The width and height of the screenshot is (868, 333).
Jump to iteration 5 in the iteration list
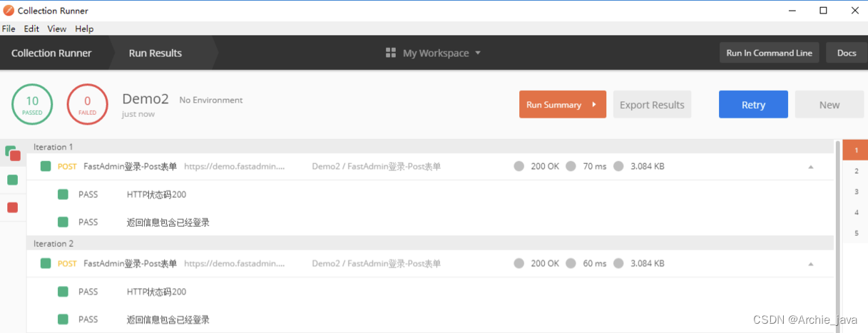(856, 233)
